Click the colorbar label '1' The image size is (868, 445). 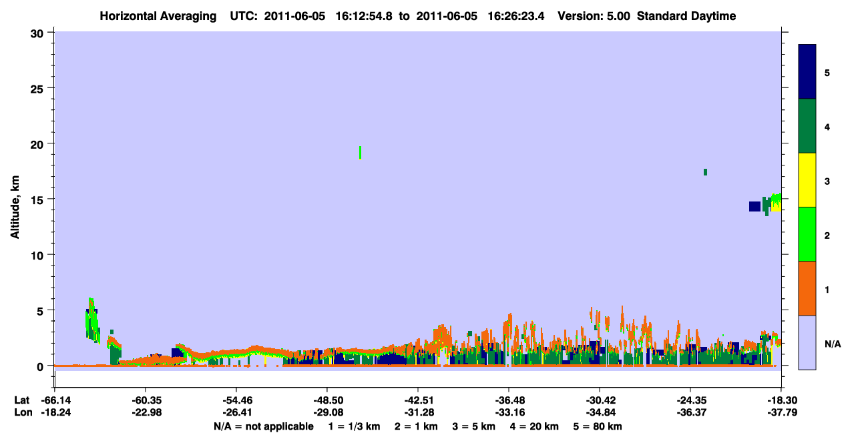click(x=827, y=289)
